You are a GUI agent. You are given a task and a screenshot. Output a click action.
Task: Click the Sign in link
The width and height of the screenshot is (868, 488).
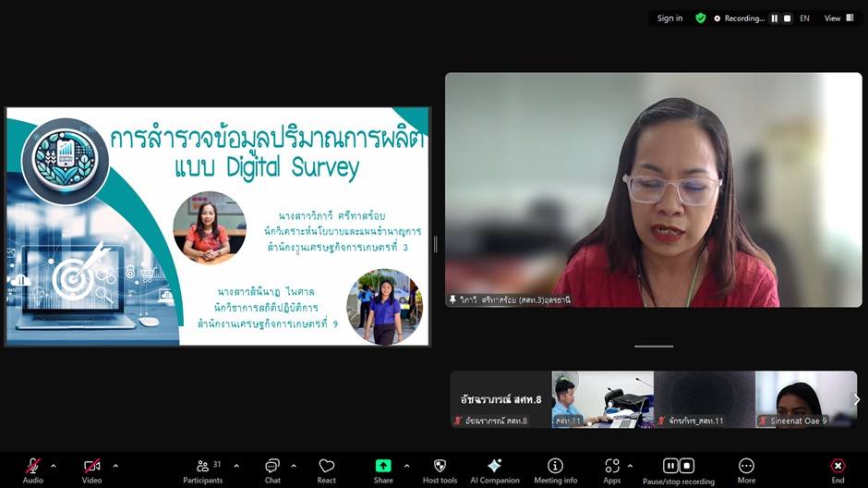669,18
